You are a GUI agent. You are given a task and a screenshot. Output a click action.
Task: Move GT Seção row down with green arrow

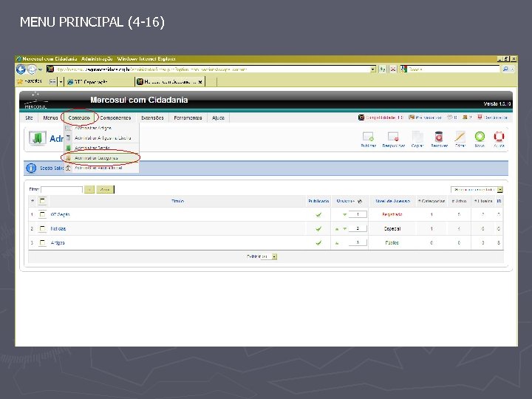coord(344,214)
